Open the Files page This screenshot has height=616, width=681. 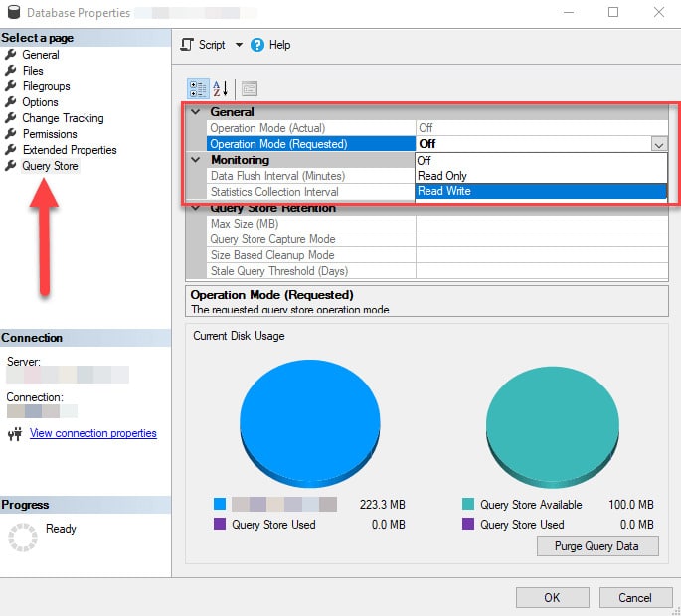[33, 71]
